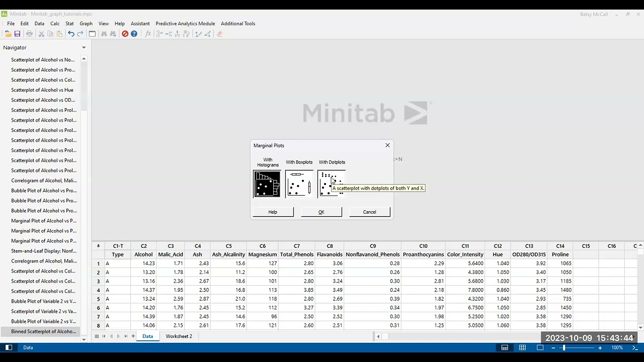The width and height of the screenshot is (644, 362).
Task: Click the zoom in plus icon
Action: tap(600, 347)
